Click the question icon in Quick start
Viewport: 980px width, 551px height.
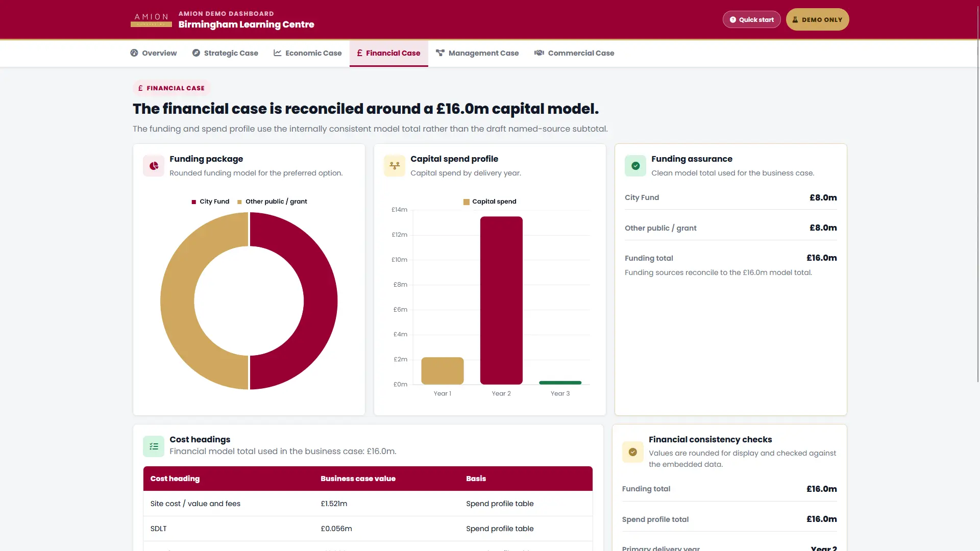733,20
